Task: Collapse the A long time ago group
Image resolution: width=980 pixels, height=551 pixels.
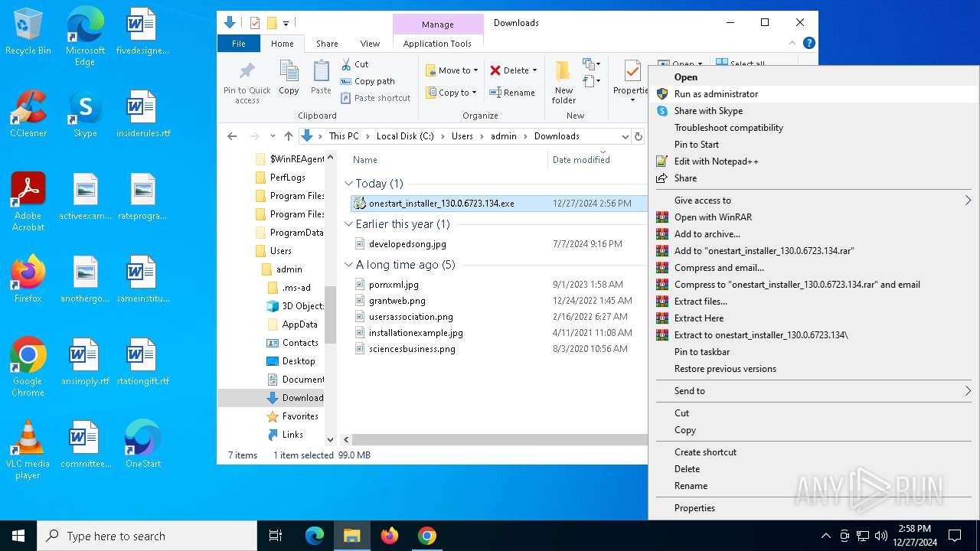Action: [x=348, y=265]
